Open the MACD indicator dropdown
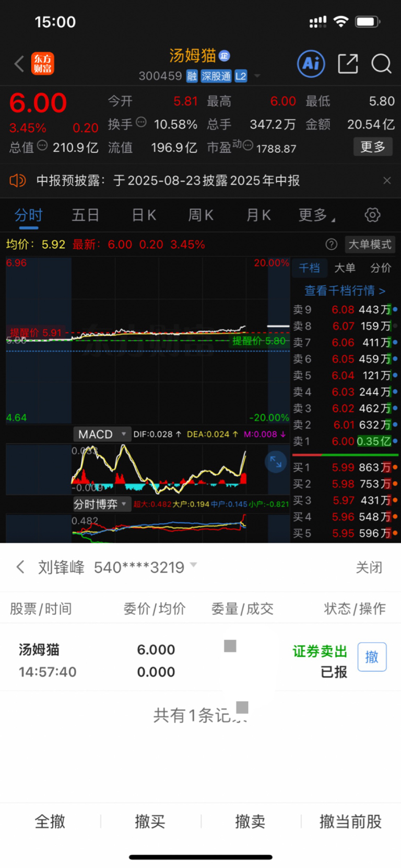 101,434
